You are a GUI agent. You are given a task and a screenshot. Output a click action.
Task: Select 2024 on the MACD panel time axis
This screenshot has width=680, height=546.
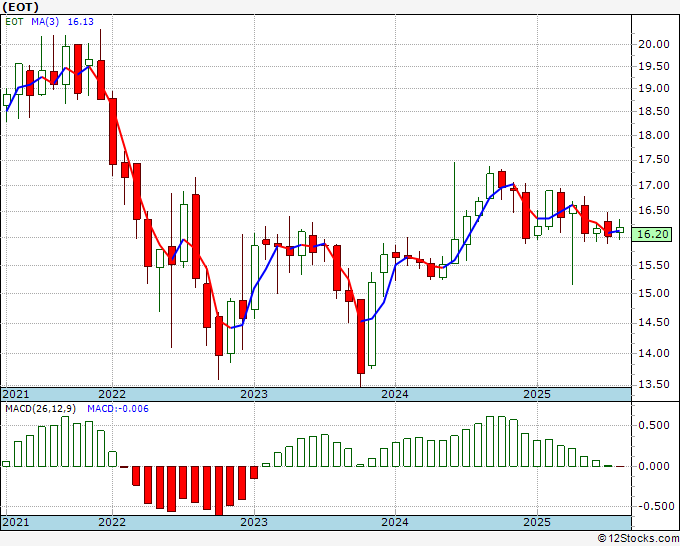tap(395, 522)
